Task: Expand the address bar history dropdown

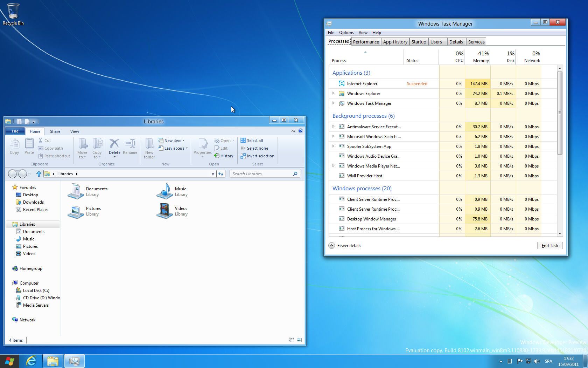Action: point(213,174)
